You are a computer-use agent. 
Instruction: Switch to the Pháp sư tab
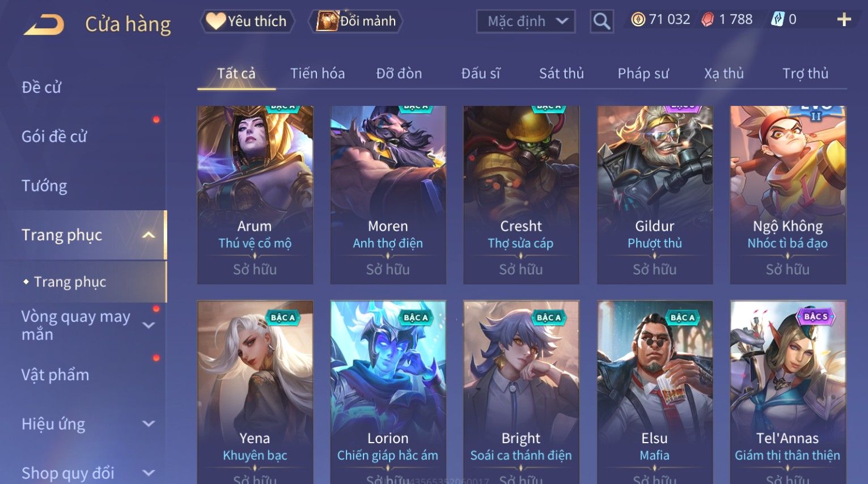[643, 74]
